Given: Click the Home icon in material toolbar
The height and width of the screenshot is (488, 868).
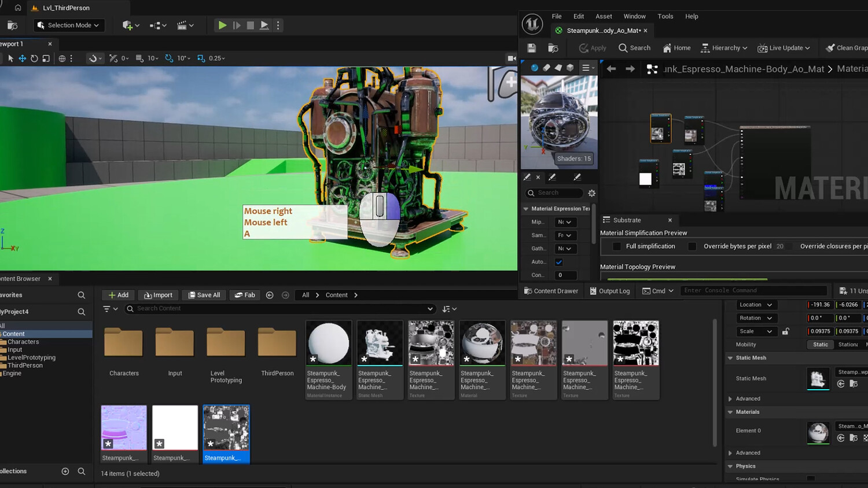Looking at the screenshot, I should (x=667, y=48).
